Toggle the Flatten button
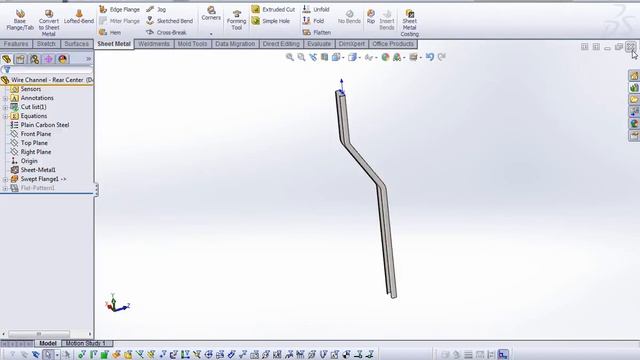Viewport: 640px width, 360px height. [317, 32]
